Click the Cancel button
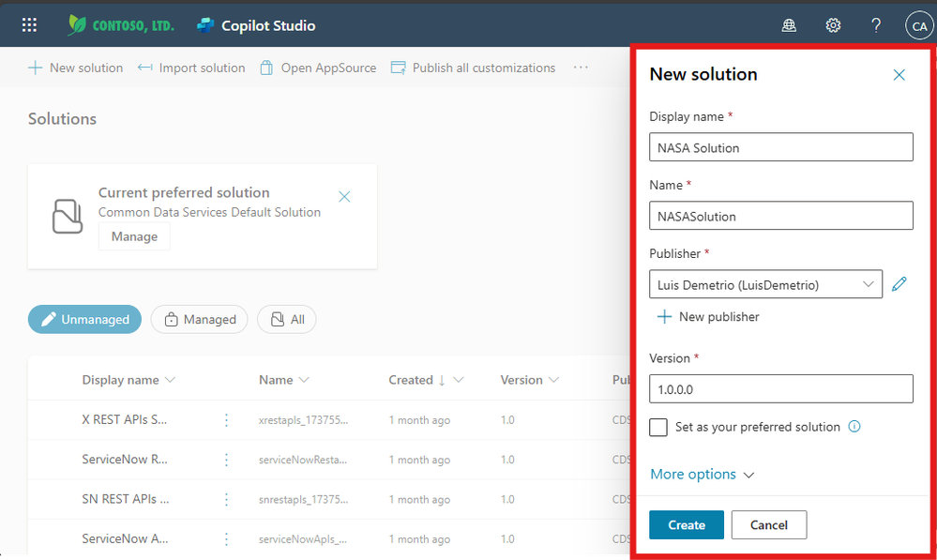This screenshot has width=937, height=560. [x=769, y=524]
